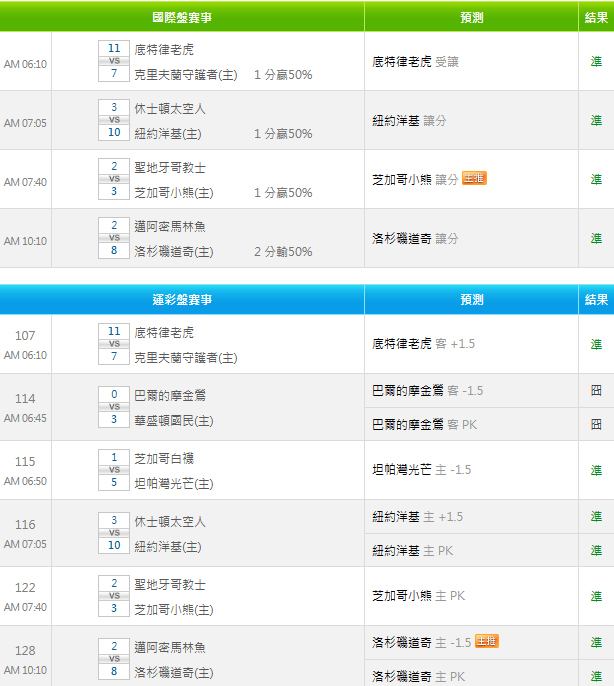Click AM 06:45 time in game 114
The image size is (614, 686).
[x=25, y=418]
